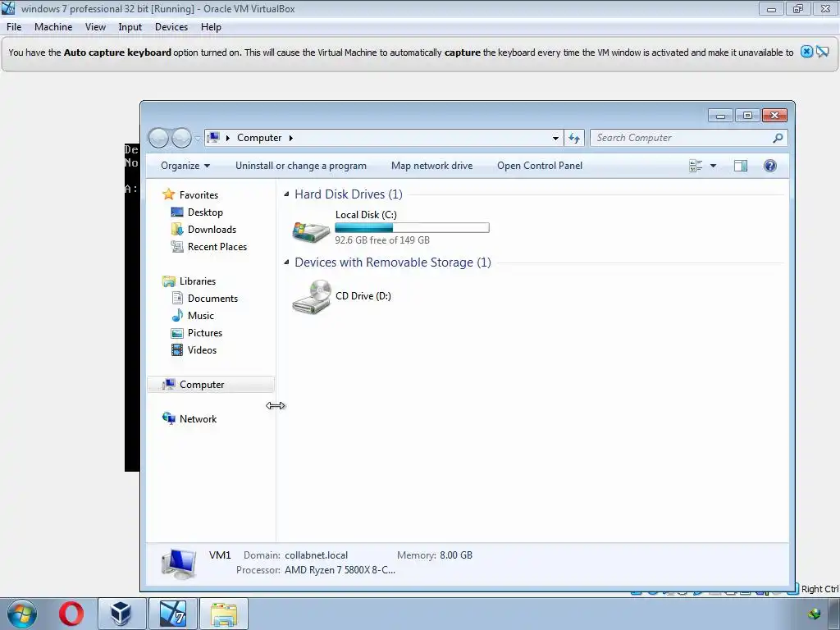Open the Devices menu
Image resolution: width=840 pixels, height=630 pixels.
tap(171, 27)
